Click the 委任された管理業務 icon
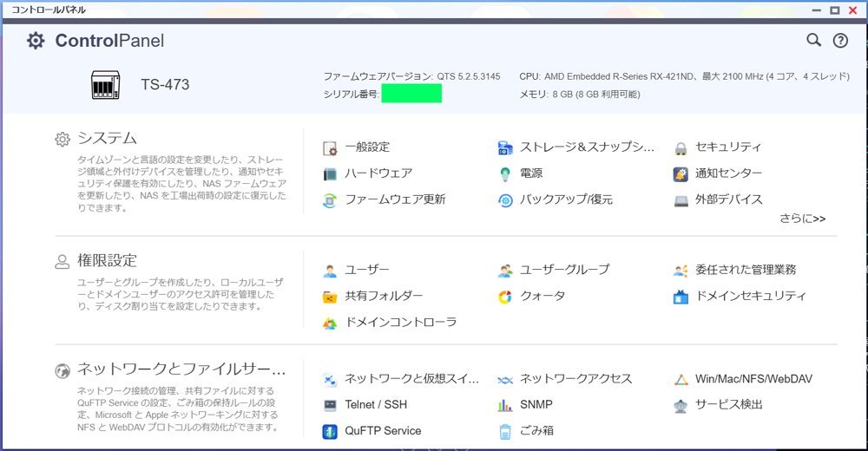The image size is (868, 451). (x=681, y=271)
